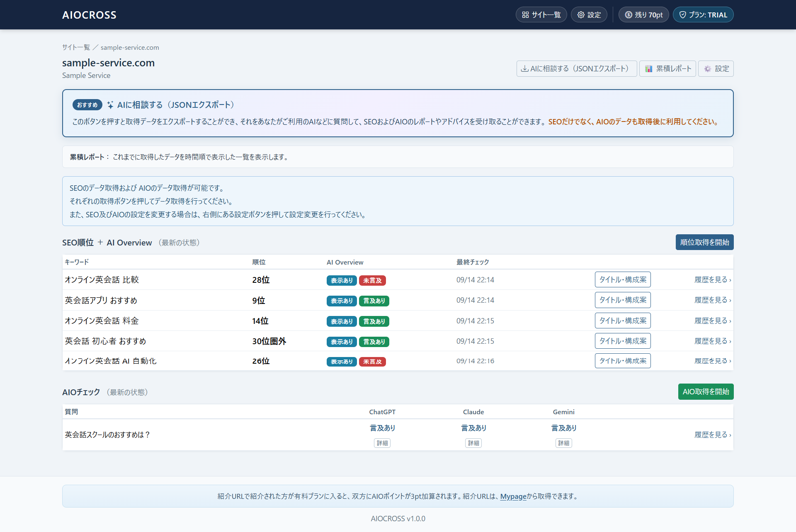796x532 pixels.
Task: Click the sparkle icon in the おすすめ banner
Action: [110, 105]
